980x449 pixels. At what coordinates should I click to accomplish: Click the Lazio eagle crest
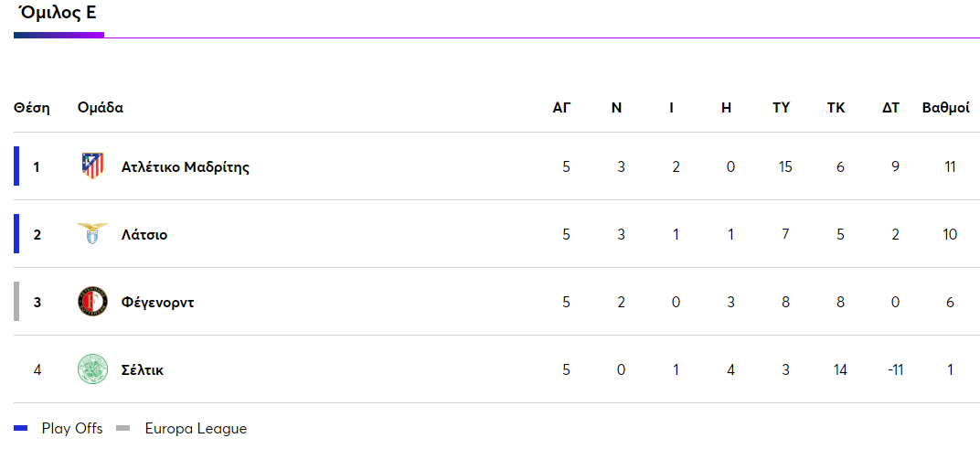(x=92, y=234)
